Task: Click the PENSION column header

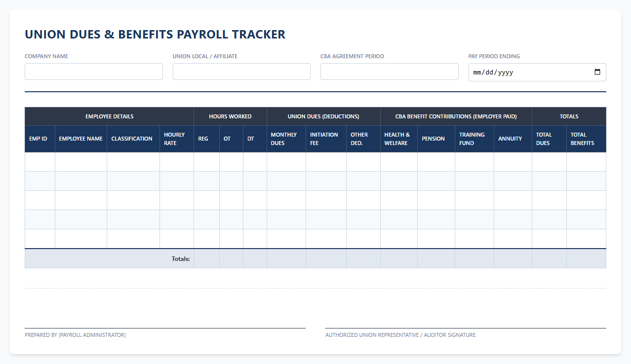Action: point(436,139)
